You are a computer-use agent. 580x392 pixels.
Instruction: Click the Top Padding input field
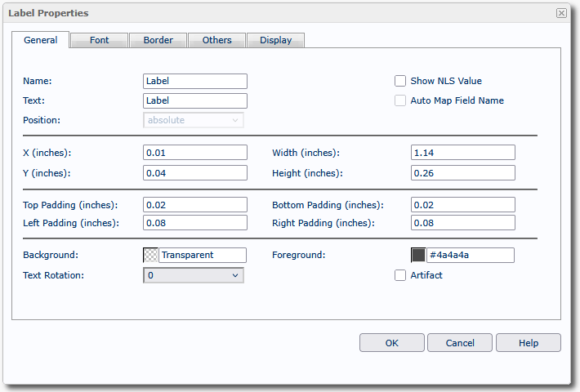coord(195,204)
